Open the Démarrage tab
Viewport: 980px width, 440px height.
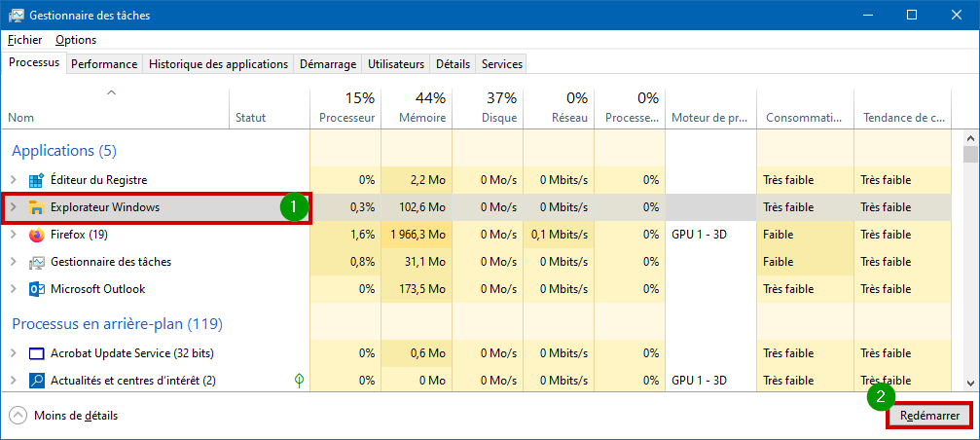(328, 63)
